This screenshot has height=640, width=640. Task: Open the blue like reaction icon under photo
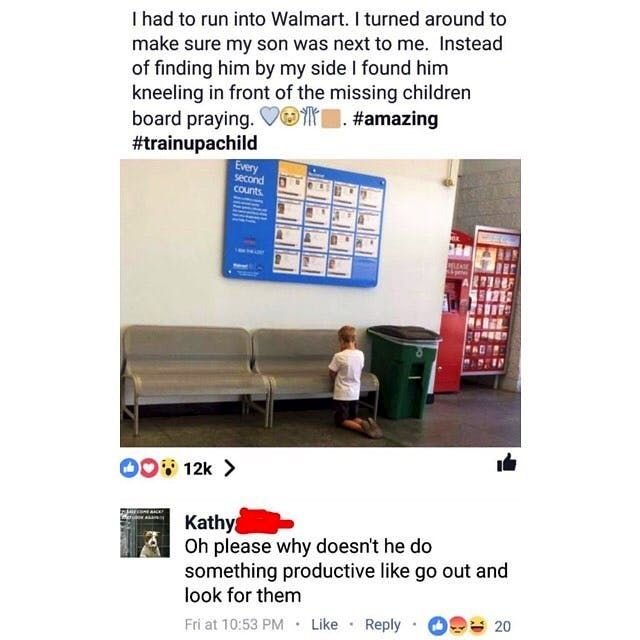[x=129, y=468]
